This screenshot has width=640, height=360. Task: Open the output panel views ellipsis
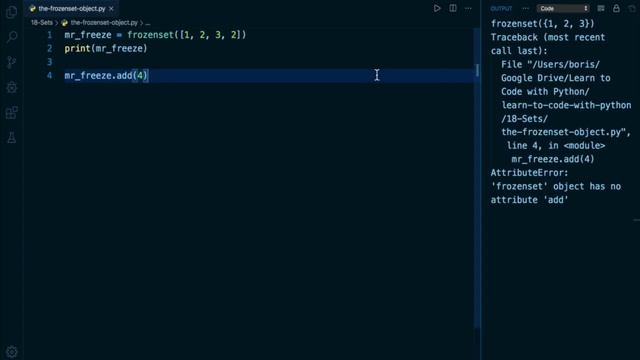(525, 9)
